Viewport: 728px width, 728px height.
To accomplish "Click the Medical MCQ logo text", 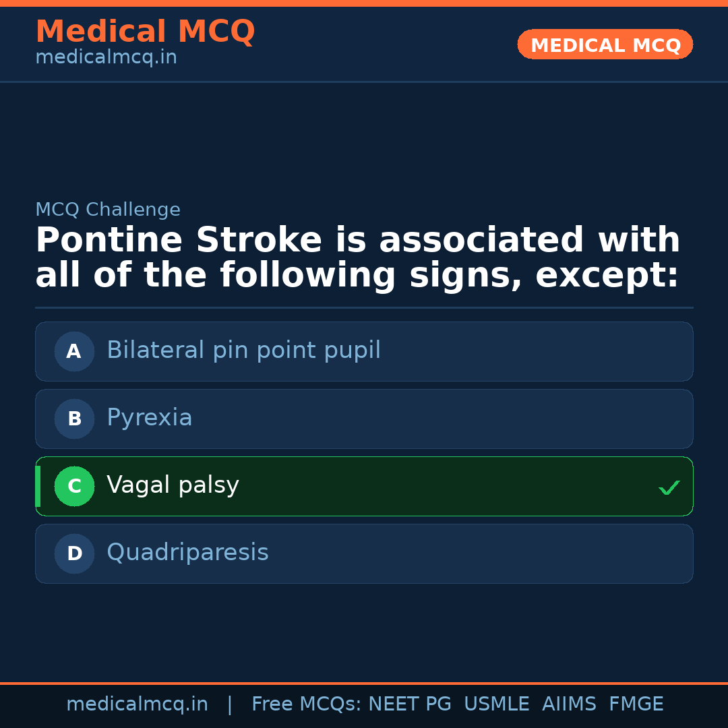I will [x=145, y=32].
